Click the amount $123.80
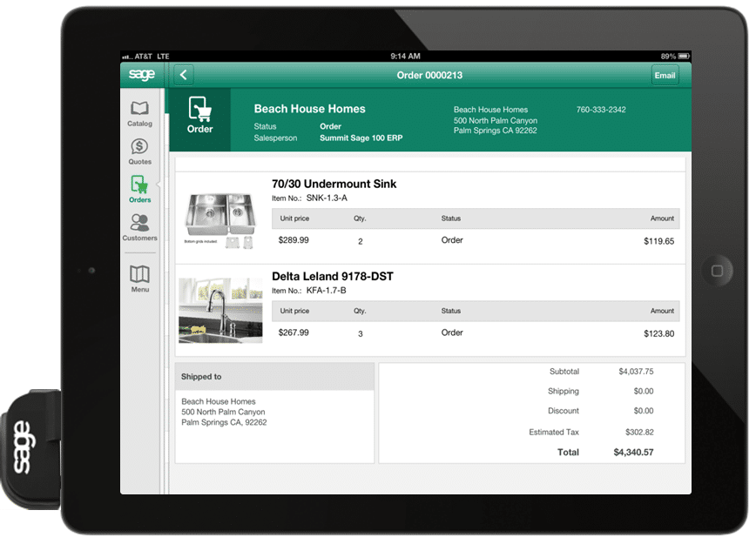Image resolution: width=756 pixels, height=544 pixels. pos(658,333)
